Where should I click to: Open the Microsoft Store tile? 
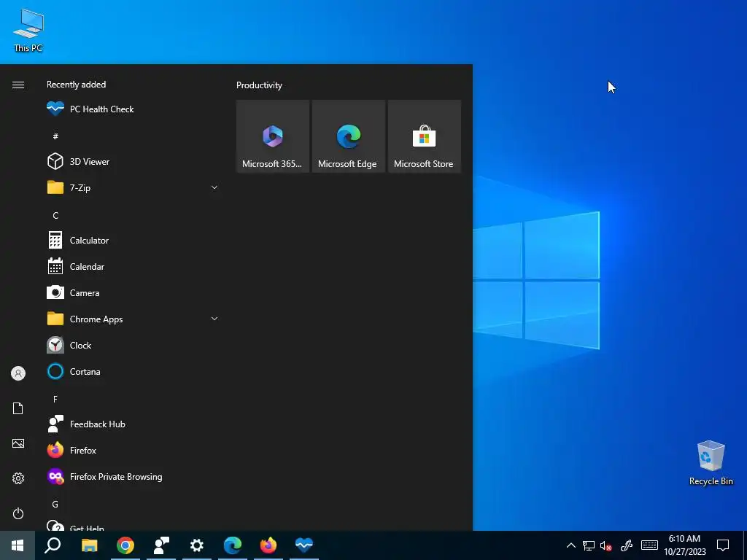pyautogui.click(x=424, y=136)
